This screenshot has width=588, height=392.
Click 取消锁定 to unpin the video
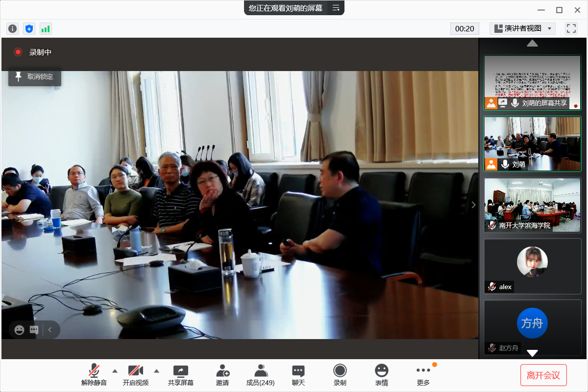(x=34, y=77)
